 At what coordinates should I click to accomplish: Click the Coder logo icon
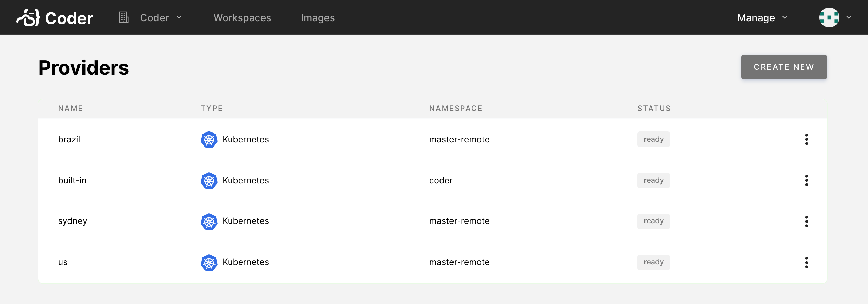[28, 17]
